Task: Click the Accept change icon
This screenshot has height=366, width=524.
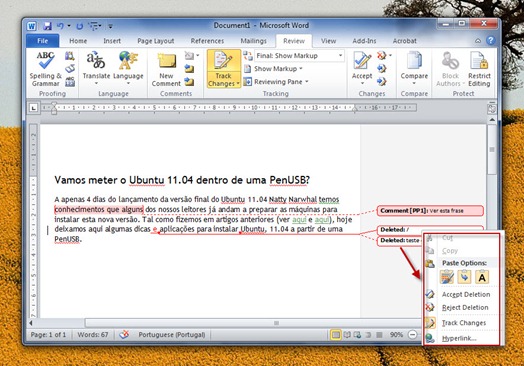Action: [362, 61]
